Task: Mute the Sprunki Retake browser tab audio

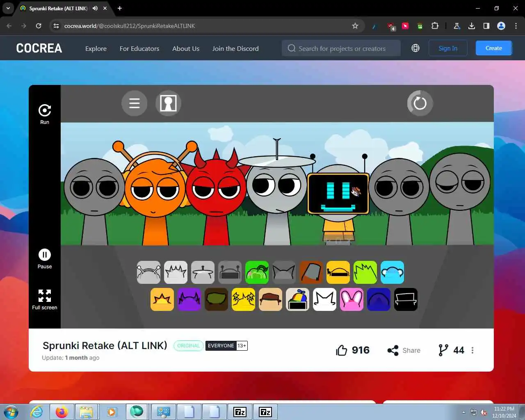Action: tap(95, 8)
